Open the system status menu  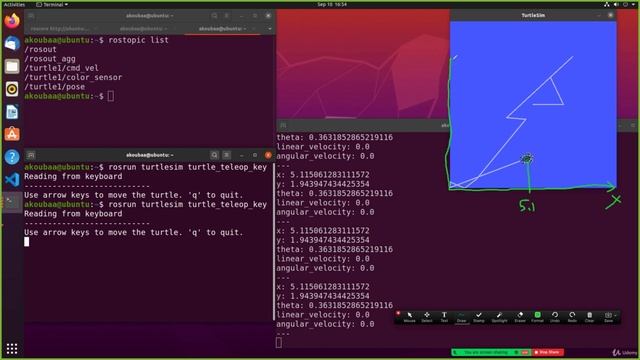pyautogui.click(x=620, y=4)
